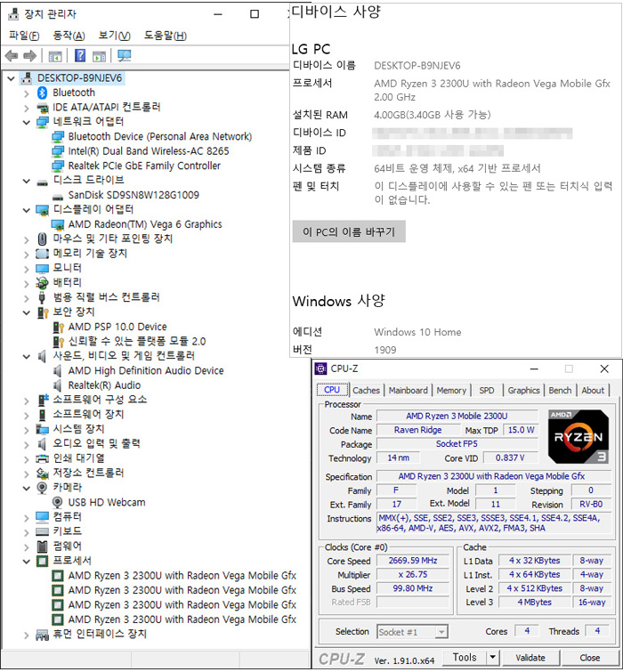The image size is (623, 672).
Task: Click the 키보드 keyboard icon
Action: 42,531
